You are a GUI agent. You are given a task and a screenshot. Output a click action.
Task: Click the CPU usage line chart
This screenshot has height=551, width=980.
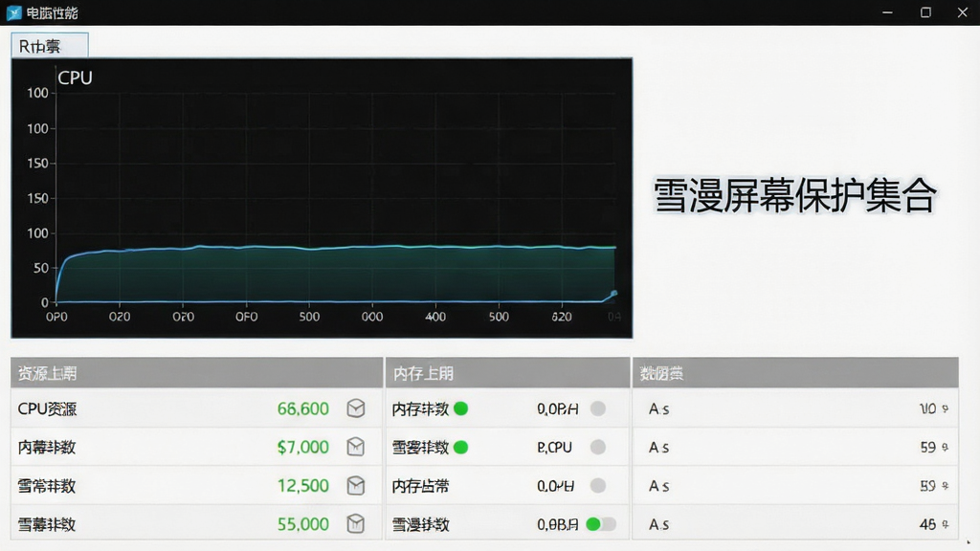pos(322,198)
